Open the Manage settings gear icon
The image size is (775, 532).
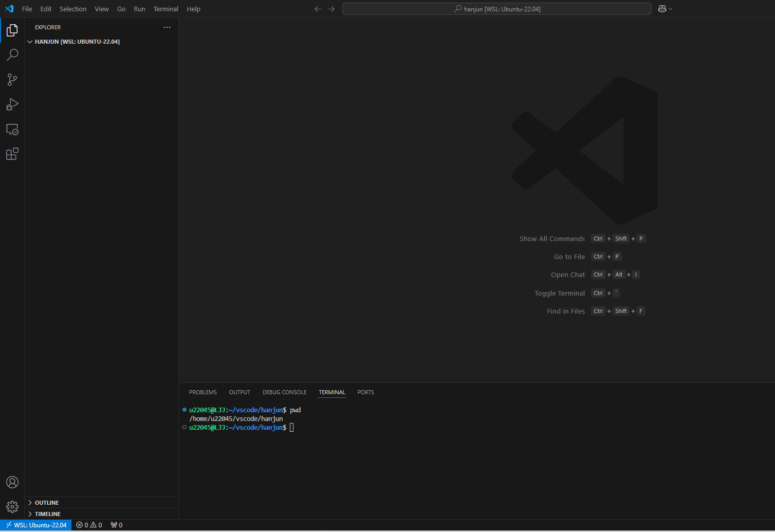coord(12,507)
